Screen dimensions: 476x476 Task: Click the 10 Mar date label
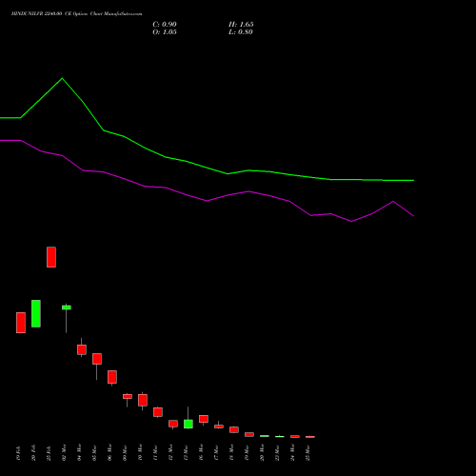point(140,453)
